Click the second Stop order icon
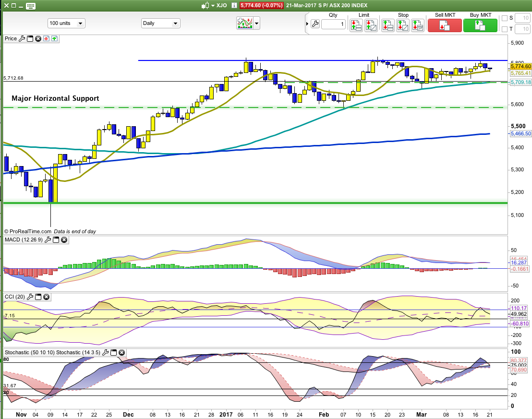Image resolution: width=532 pixels, height=419 pixels. coord(402,25)
